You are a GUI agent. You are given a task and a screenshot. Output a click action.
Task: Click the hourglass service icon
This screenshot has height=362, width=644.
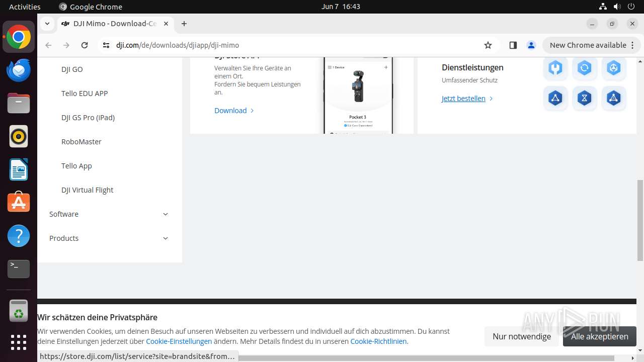pos(584,98)
